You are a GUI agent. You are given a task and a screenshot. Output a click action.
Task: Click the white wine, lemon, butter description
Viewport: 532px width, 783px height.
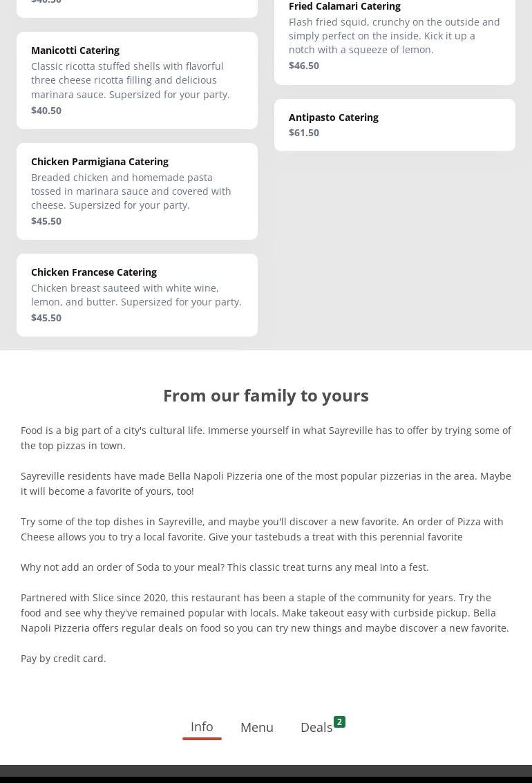136,295
